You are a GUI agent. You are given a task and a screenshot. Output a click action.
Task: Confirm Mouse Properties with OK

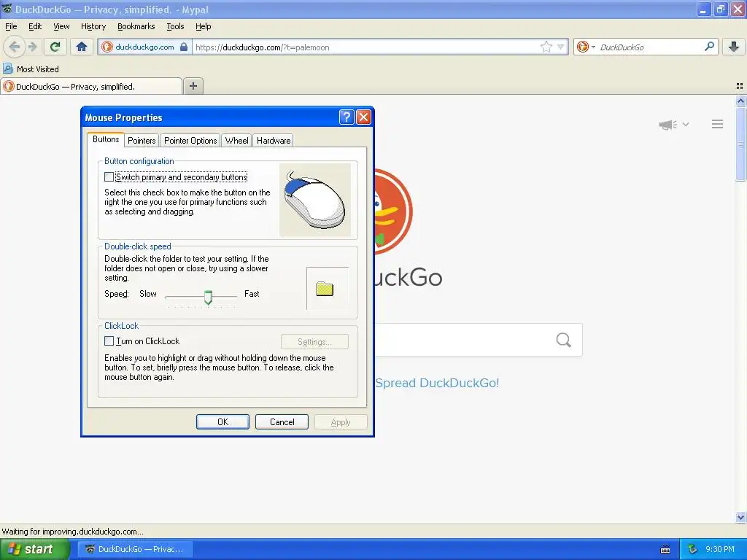[222, 422]
